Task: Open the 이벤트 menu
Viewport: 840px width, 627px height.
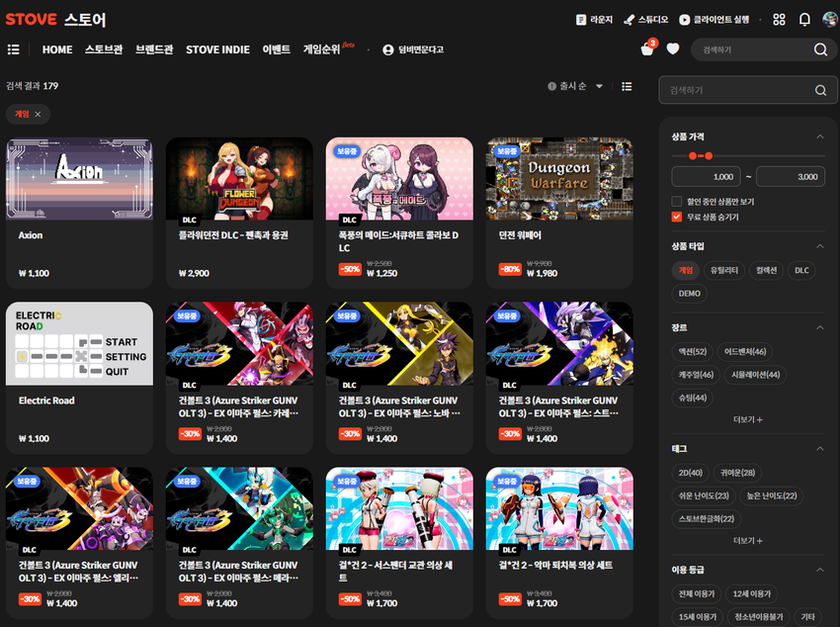Action: 277,49
